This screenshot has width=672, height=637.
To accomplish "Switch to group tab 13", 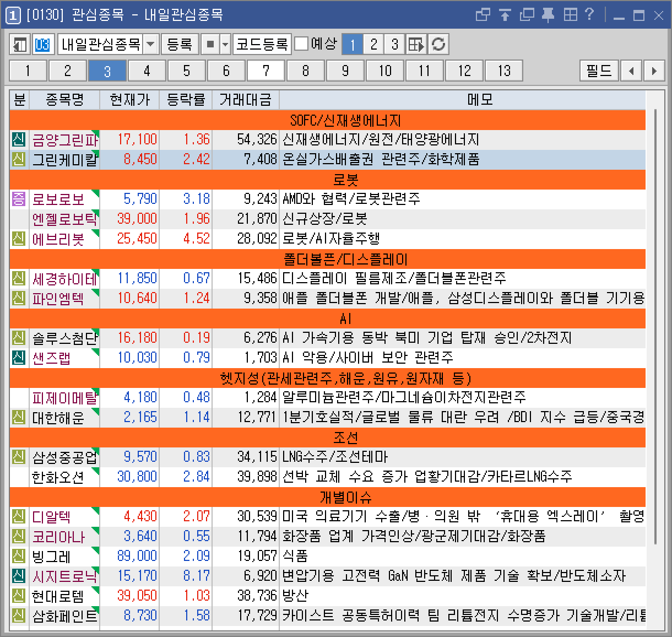I will (503, 71).
